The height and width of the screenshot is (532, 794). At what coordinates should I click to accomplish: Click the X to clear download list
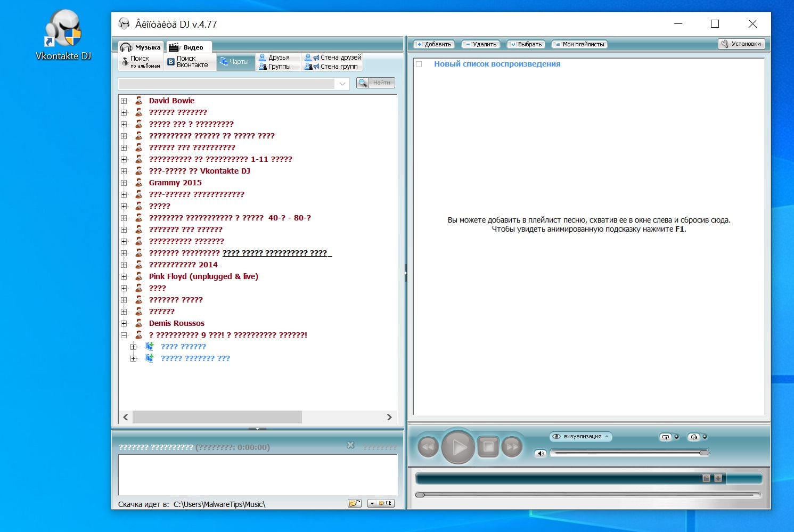[350, 445]
